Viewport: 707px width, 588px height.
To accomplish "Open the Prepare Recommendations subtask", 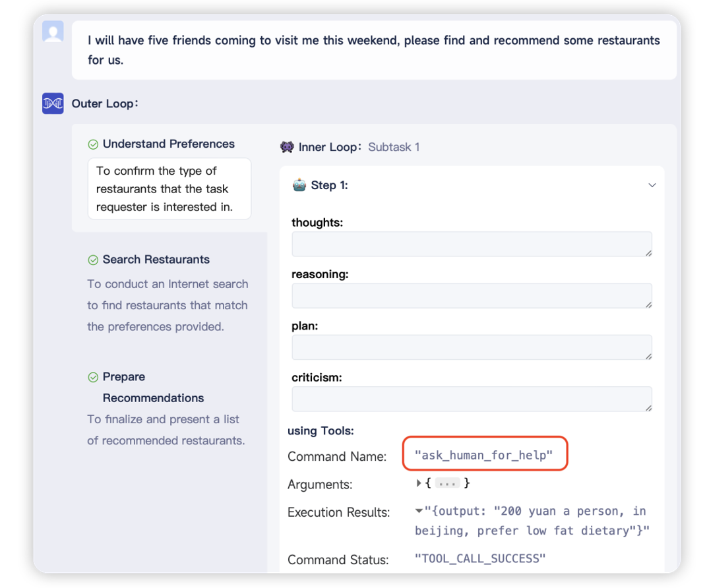I will click(152, 388).
